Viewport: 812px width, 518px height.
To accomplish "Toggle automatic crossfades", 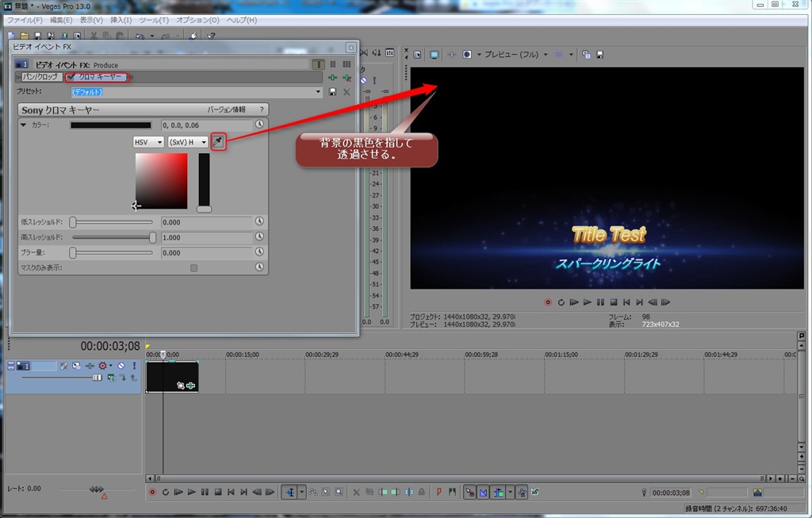I will [x=483, y=492].
